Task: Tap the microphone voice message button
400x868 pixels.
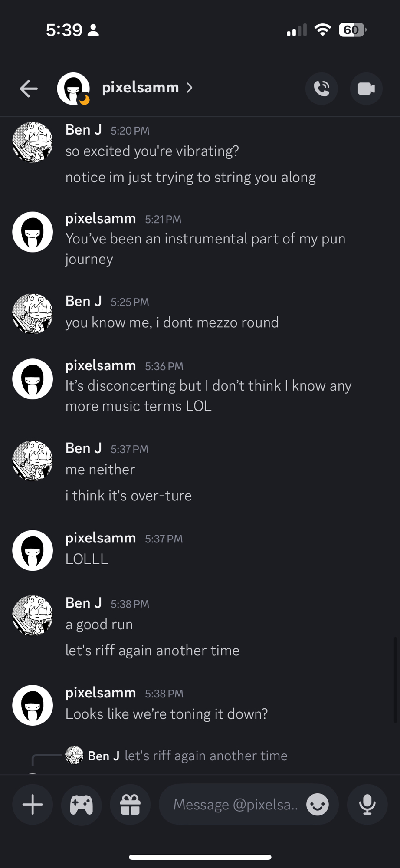Action: 367,805
